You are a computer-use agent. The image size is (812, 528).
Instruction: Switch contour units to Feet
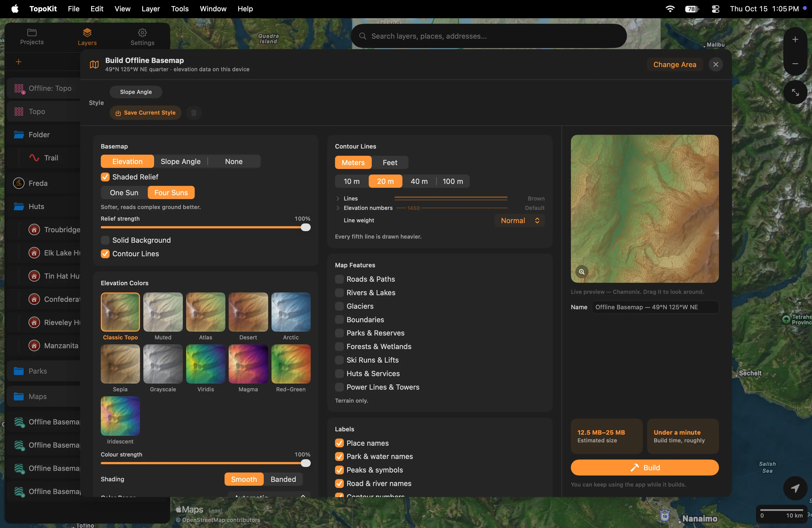pos(390,163)
